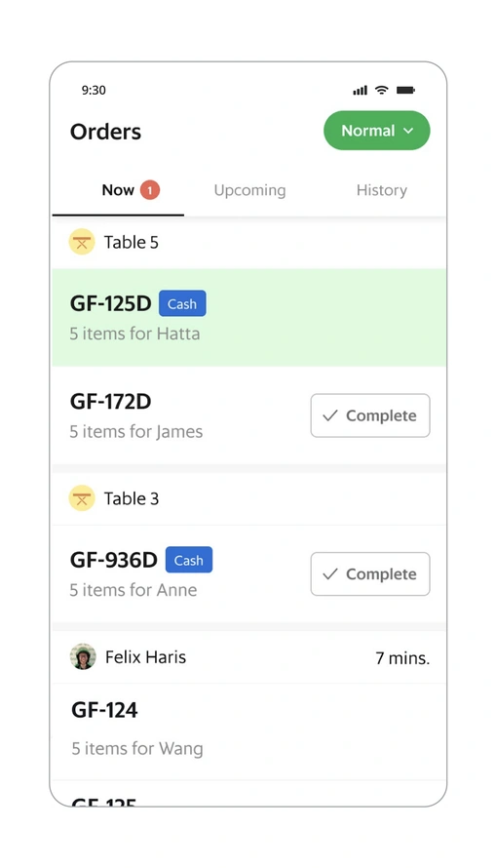Select the Now tab
The height and width of the screenshot is (868, 496).
coord(118,190)
